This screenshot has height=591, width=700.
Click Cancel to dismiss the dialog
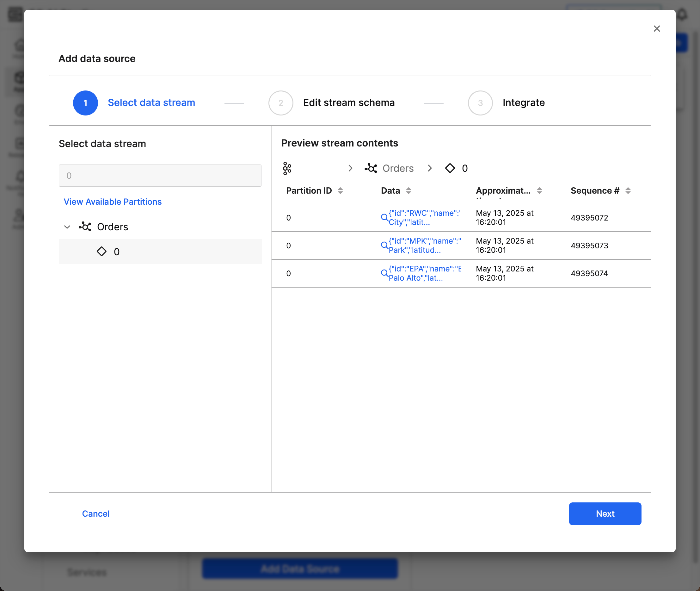click(96, 513)
